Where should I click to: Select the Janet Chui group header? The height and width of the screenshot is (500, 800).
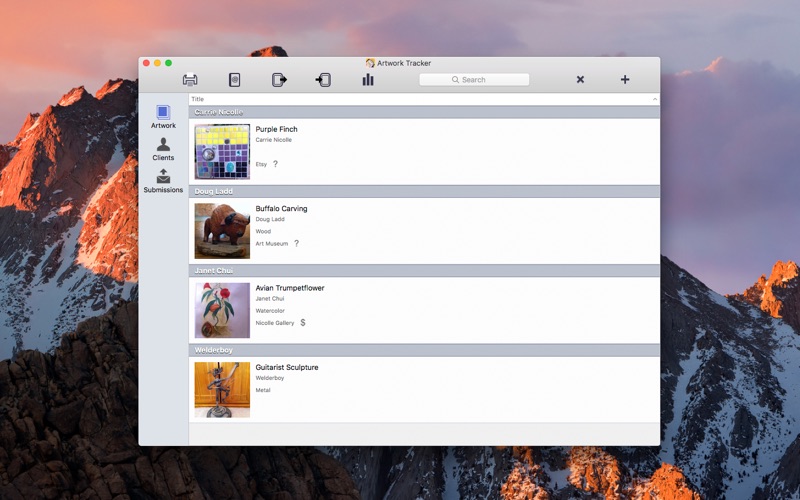point(424,270)
